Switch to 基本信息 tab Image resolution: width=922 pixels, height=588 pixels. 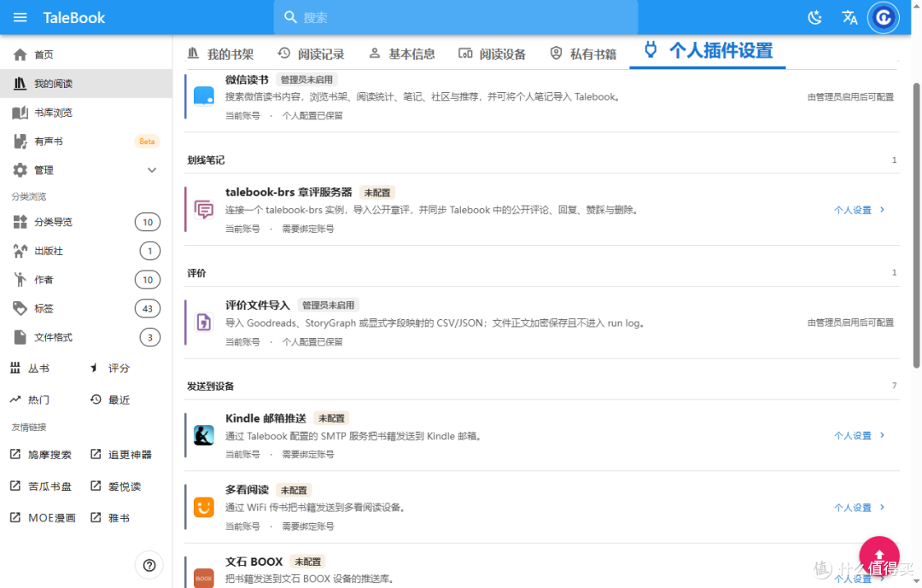tap(401, 54)
